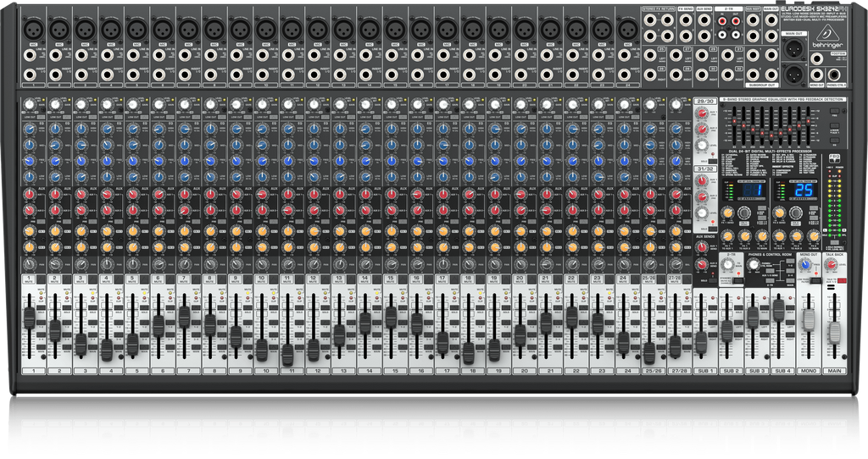The width and height of the screenshot is (868, 459).
Task: Click the TALK BACK level red knob
Action: coord(832,265)
